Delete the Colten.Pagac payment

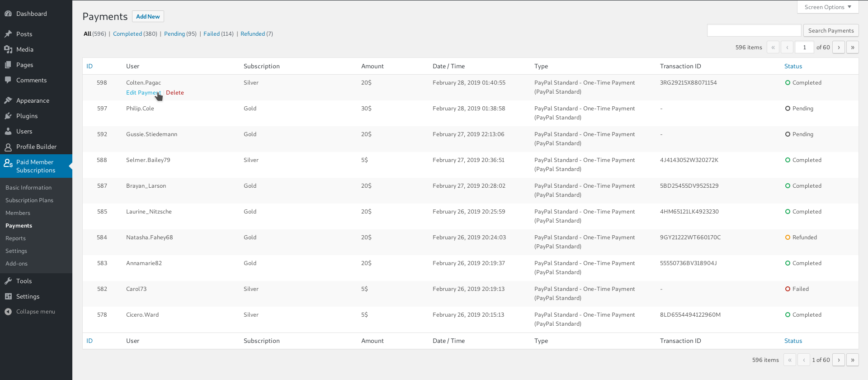pos(175,93)
